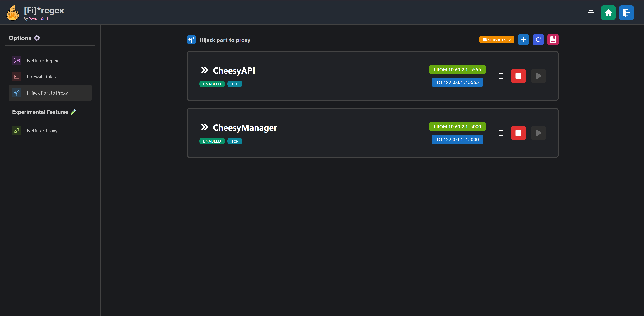Expand CheesyManager's settings menu
The height and width of the screenshot is (316, 644).
click(501, 133)
